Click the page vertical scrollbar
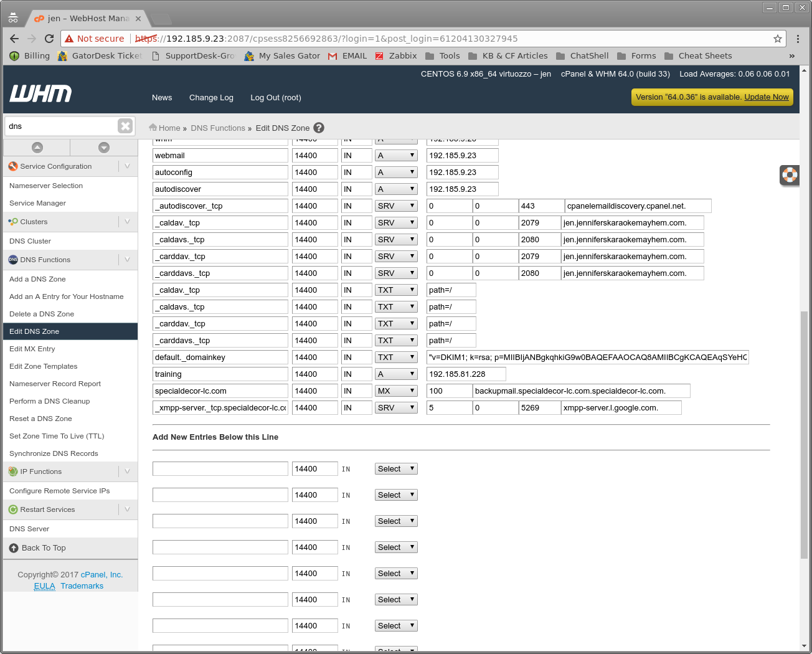This screenshot has height=654, width=812. pos(804,434)
